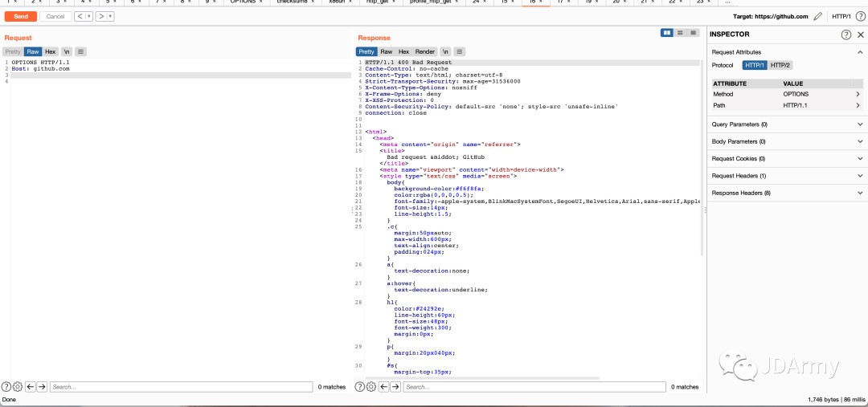Click the orange Send button
The image size is (868, 407).
[x=20, y=17]
